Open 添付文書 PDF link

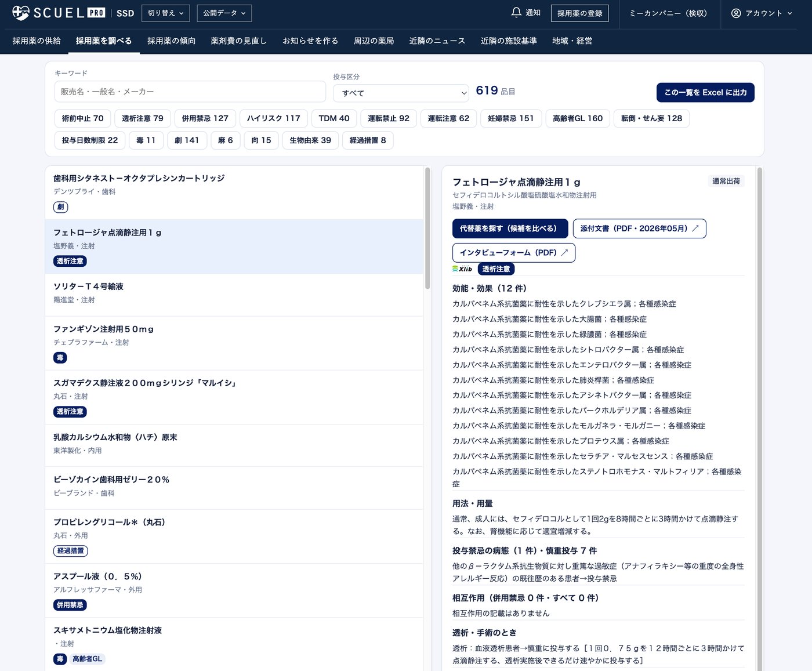[640, 228]
